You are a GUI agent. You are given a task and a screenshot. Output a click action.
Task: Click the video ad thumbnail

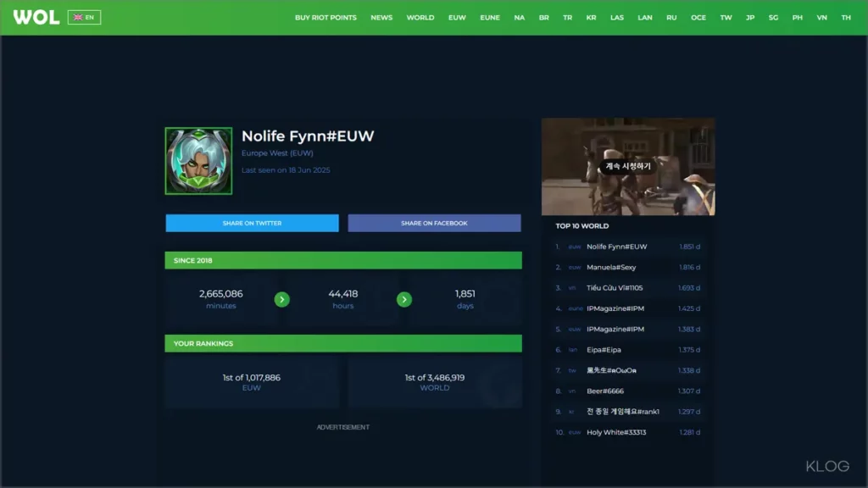(627, 167)
